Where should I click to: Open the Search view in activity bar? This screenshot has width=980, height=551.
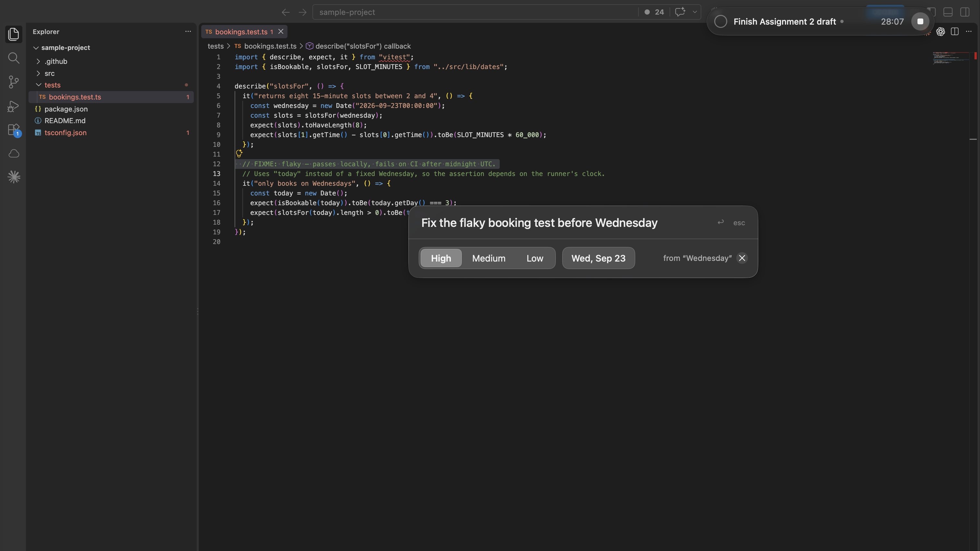tap(14, 58)
